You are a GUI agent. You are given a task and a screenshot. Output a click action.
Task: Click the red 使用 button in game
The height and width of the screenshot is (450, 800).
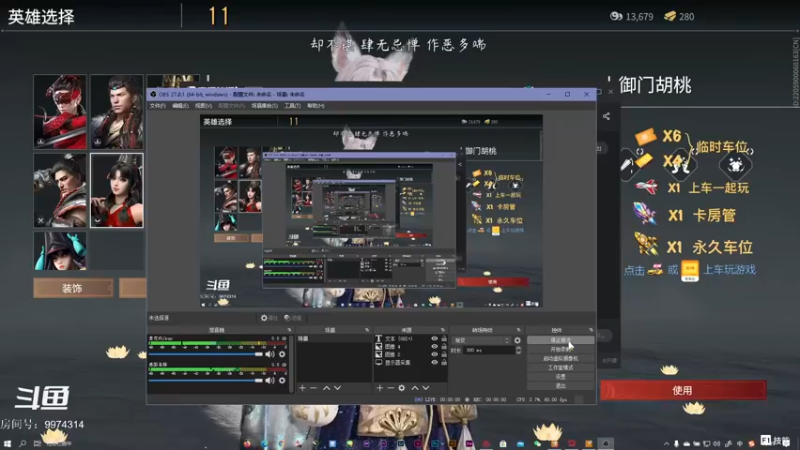pos(683,390)
